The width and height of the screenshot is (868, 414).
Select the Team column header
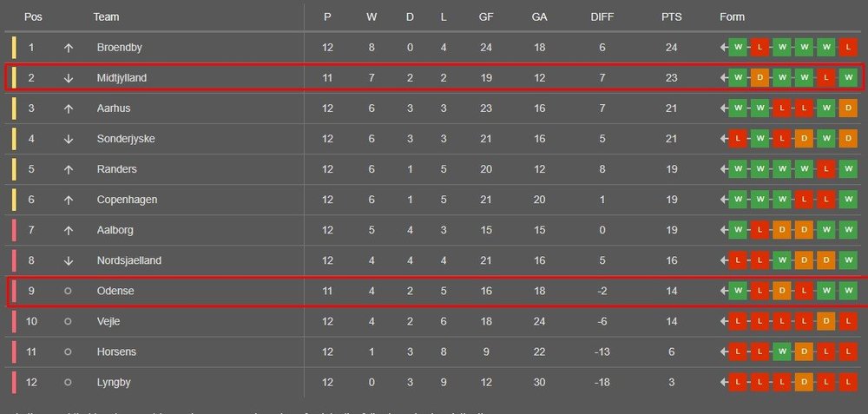click(x=106, y=17)
